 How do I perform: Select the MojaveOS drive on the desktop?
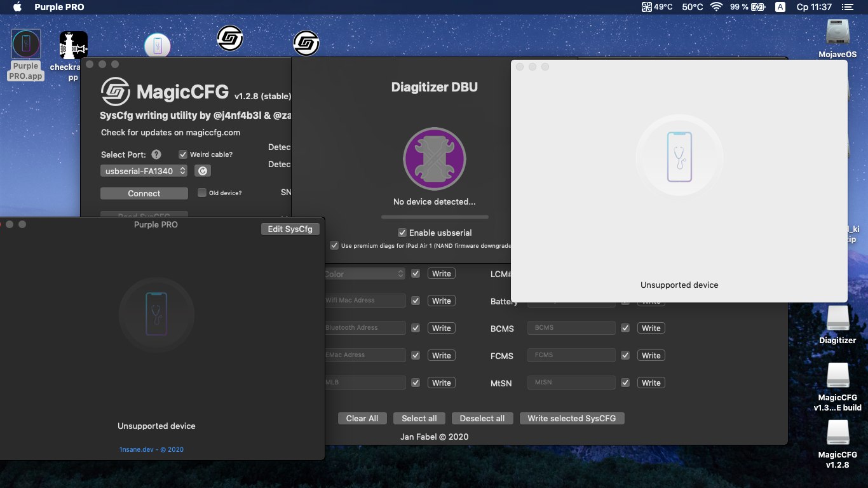[x=838, y=33]
